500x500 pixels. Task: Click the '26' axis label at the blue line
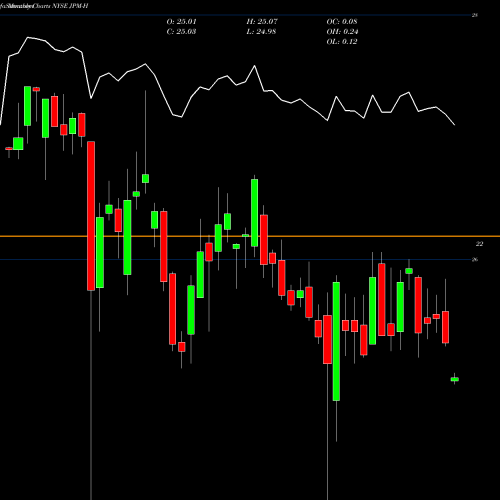(475, 260)
